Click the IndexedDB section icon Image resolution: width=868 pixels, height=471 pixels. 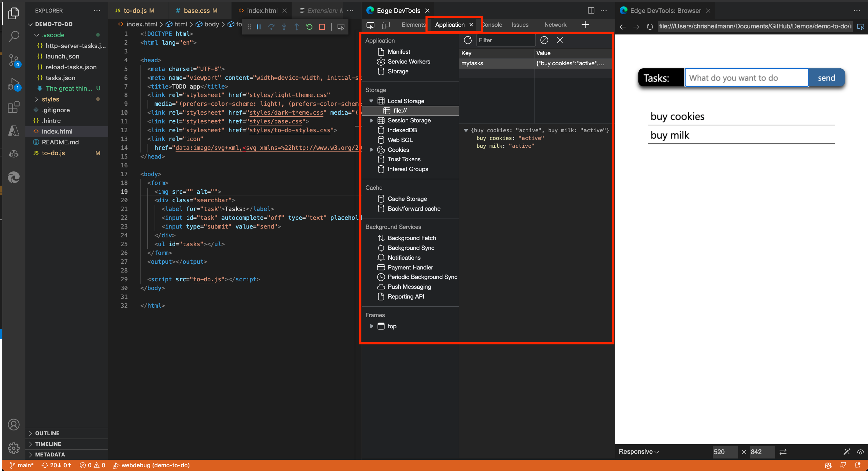[x=381, y=130]
